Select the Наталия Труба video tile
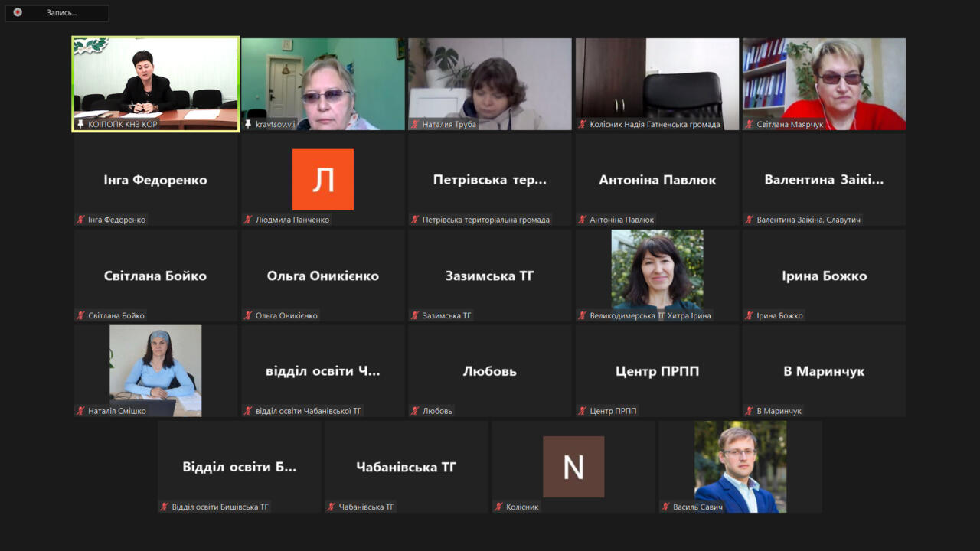Viewport: 980px width, 551px height. 490,84
